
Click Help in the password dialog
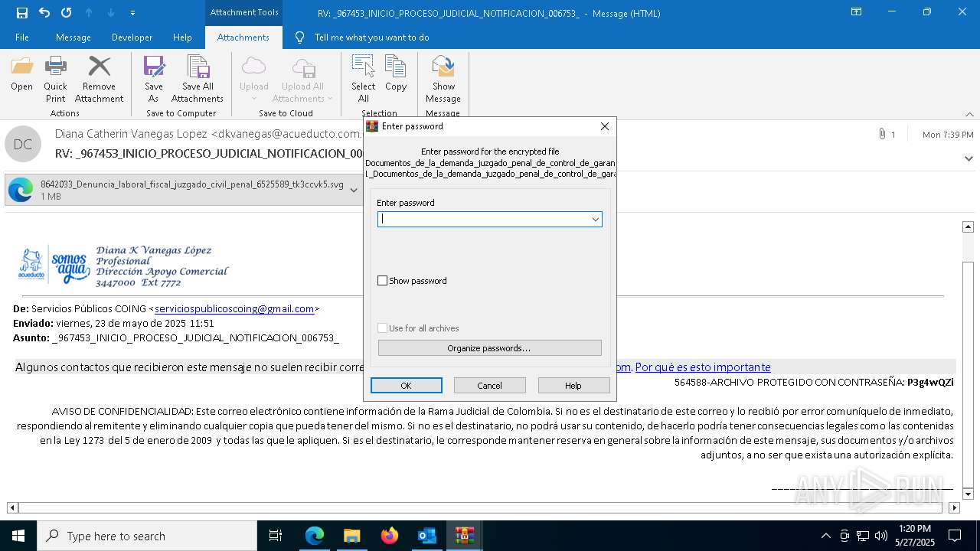pyautogui.click(x=573, y=386)
